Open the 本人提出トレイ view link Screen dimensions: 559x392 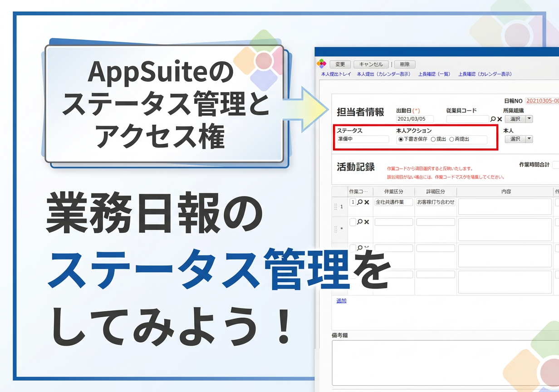point(336,74)
